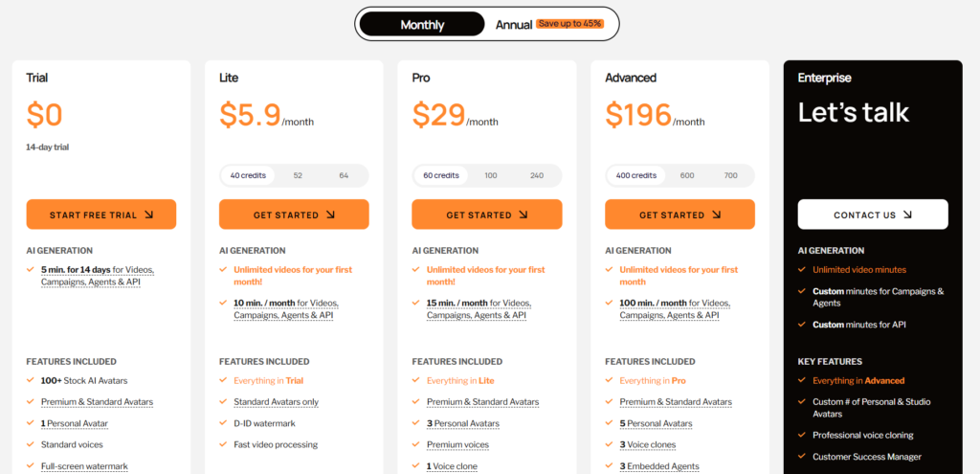Switch billing to Monthly
Image resolution: width=980 pixels, height=474 pixels.
(422, 24)
